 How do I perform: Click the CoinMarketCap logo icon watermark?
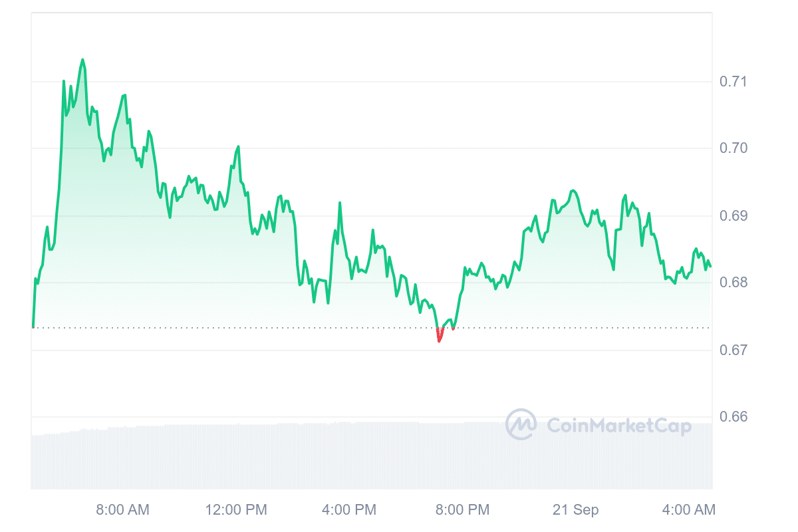[521, 424]
